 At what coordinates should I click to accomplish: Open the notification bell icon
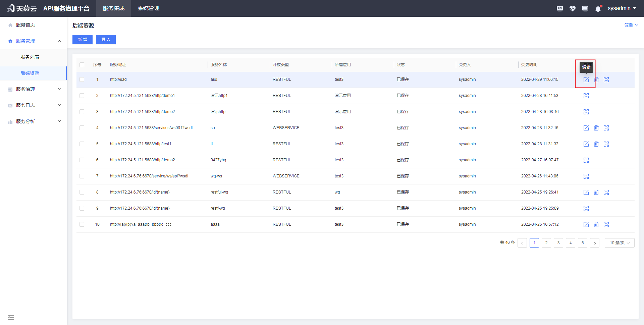point(598,9)
